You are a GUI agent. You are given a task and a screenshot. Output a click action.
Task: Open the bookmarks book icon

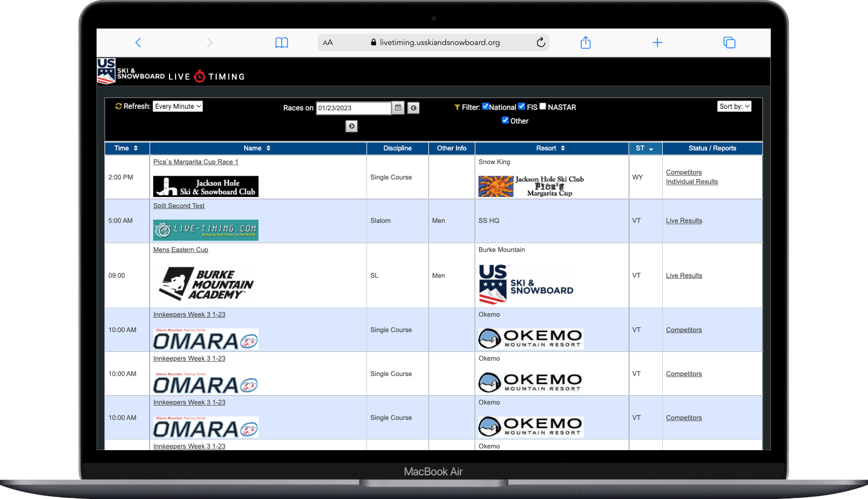click(x=281, y=43)
